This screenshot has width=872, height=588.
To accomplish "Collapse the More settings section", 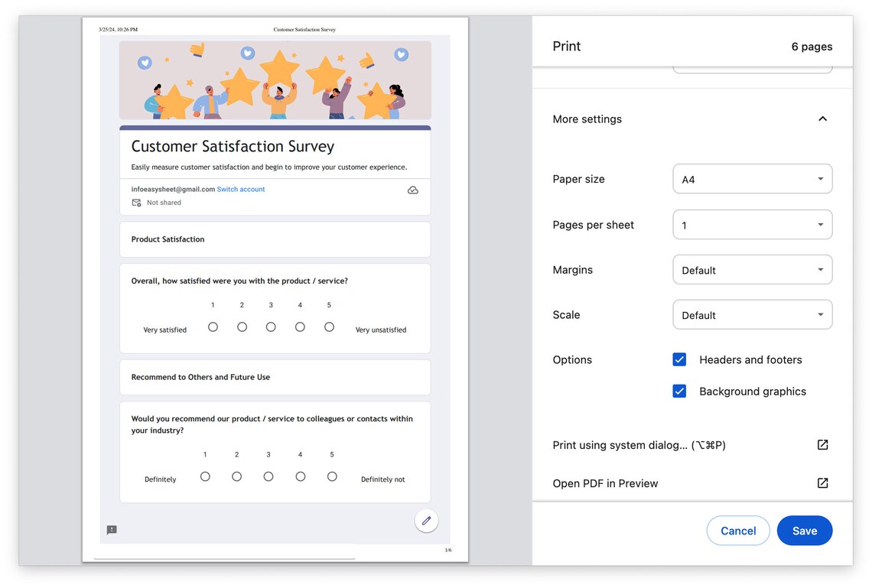I will (x=822, y=119).
